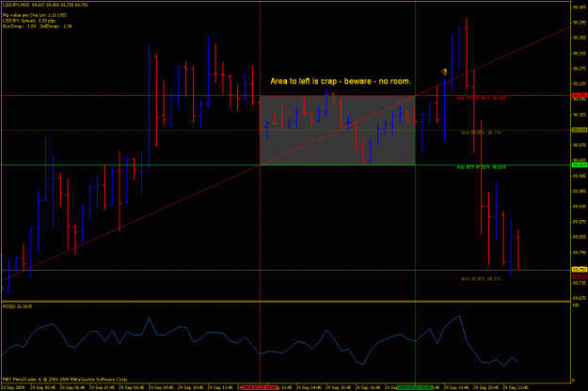Click the RSI scale value 100
The image size is (588, 391).
[576, 305]
